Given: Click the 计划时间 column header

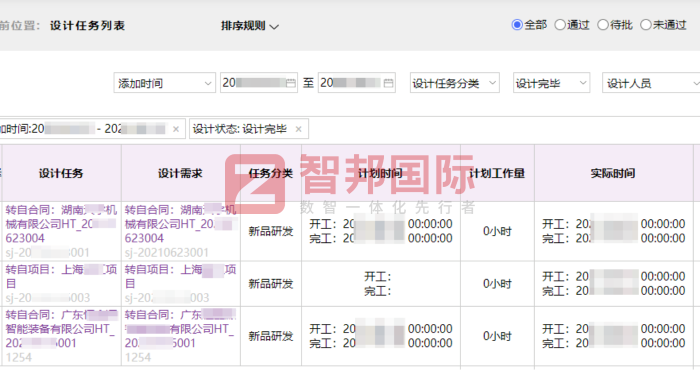Looking at the screenshot, I should 380,173.
